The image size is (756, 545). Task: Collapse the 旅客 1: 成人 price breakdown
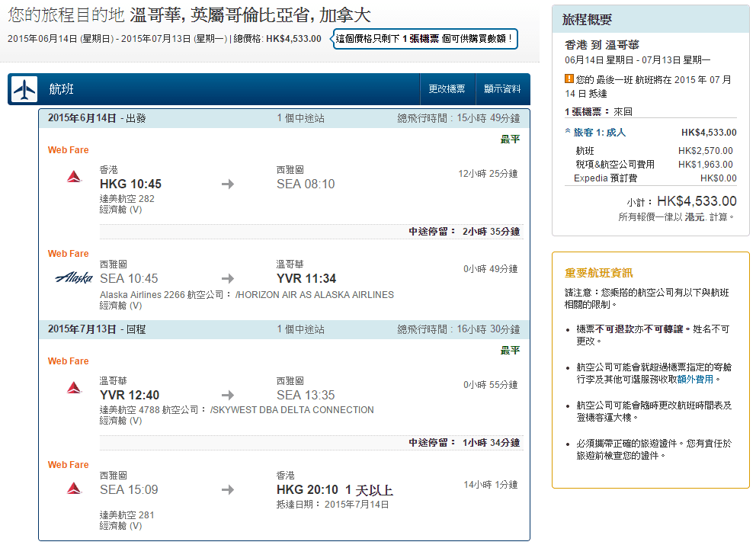(x=568, y=132)
